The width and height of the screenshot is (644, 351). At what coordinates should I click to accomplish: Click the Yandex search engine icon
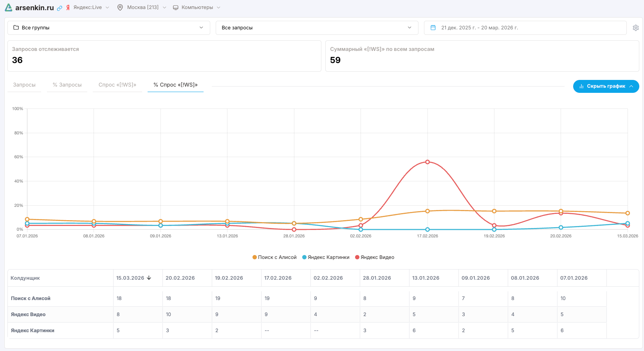[x=68, y=7]
